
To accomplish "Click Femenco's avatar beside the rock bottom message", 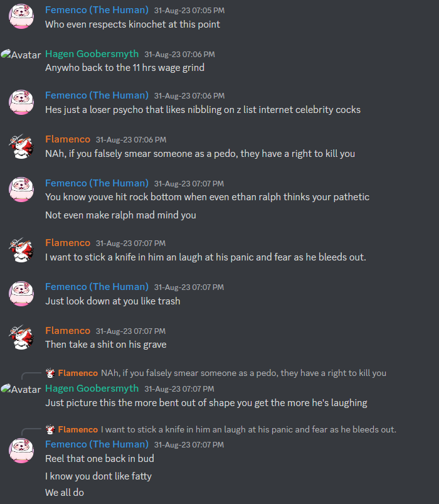I will [x=21, y=190].
